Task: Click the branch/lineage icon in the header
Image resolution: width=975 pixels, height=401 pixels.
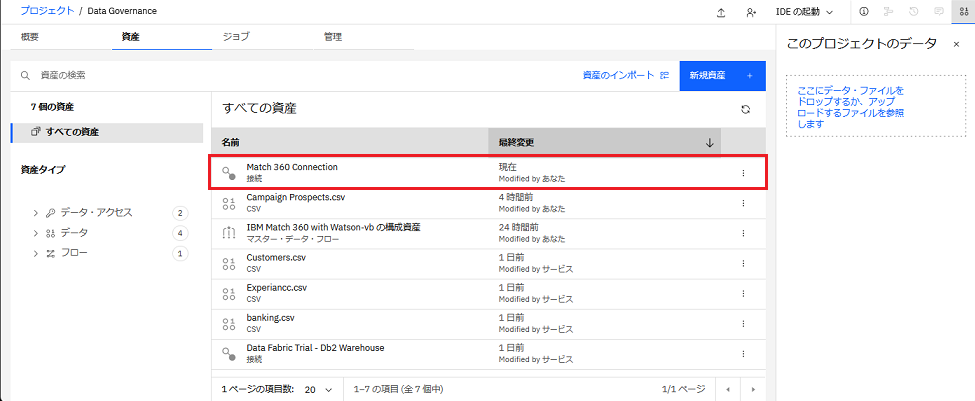Action: (x=888, y=11)
